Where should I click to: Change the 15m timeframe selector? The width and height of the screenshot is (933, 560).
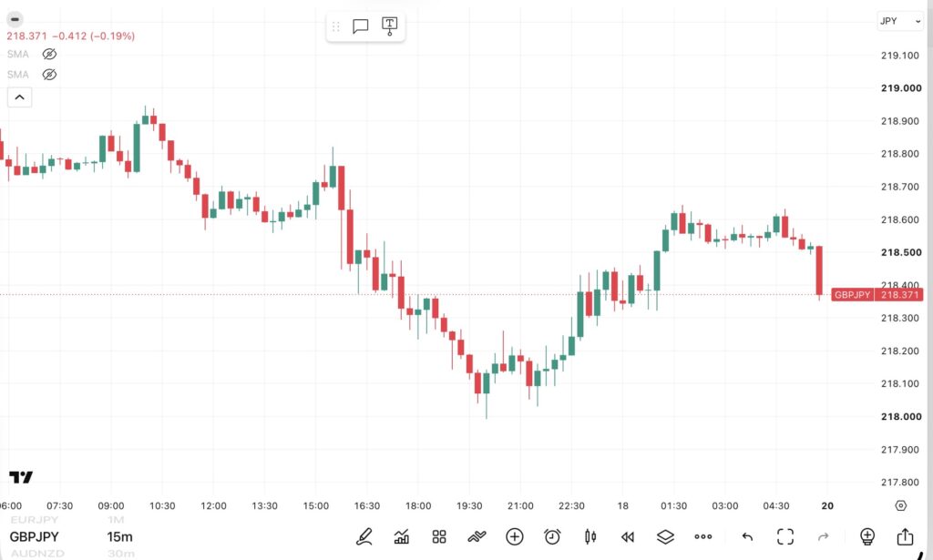(119, 537)
